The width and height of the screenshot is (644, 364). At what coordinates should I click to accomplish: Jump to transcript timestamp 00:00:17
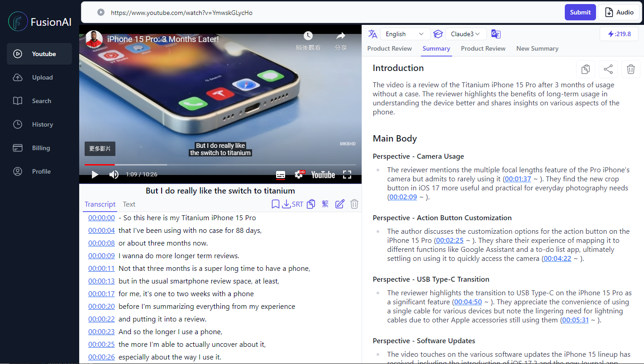click(x=101, y=294)
